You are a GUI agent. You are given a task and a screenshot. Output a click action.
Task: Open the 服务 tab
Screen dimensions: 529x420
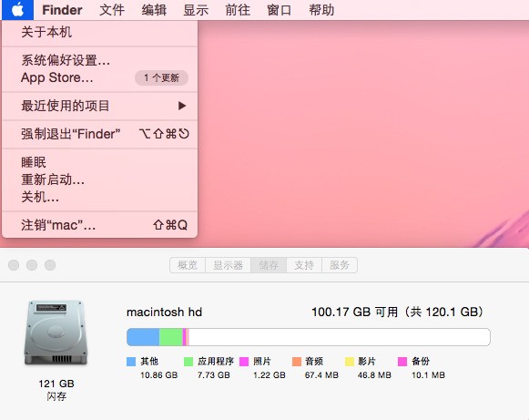[x=340, y=265]
